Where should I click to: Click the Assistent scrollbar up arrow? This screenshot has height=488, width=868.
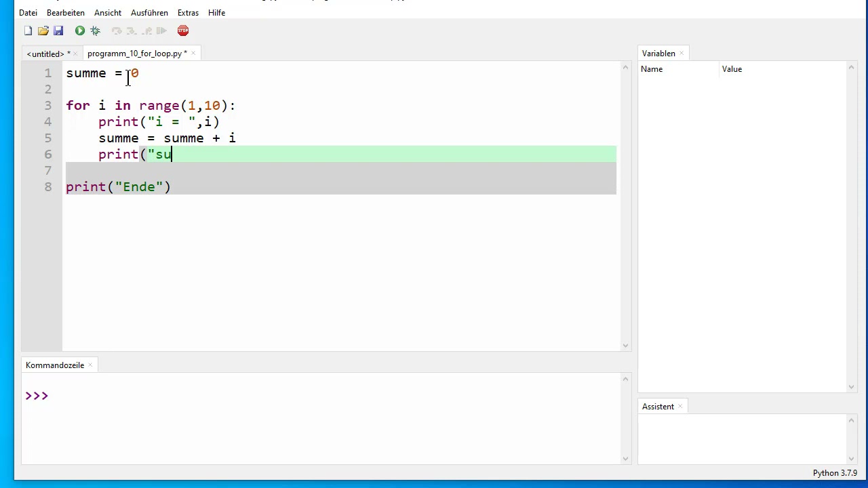pos(852,420)
